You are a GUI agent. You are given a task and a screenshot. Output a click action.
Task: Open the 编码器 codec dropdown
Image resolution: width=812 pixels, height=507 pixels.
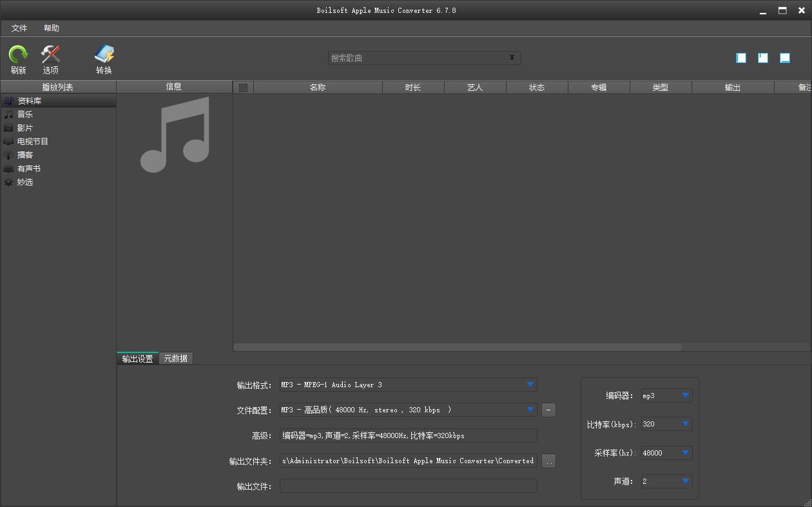pyautogui.click(x=686, y=396)
